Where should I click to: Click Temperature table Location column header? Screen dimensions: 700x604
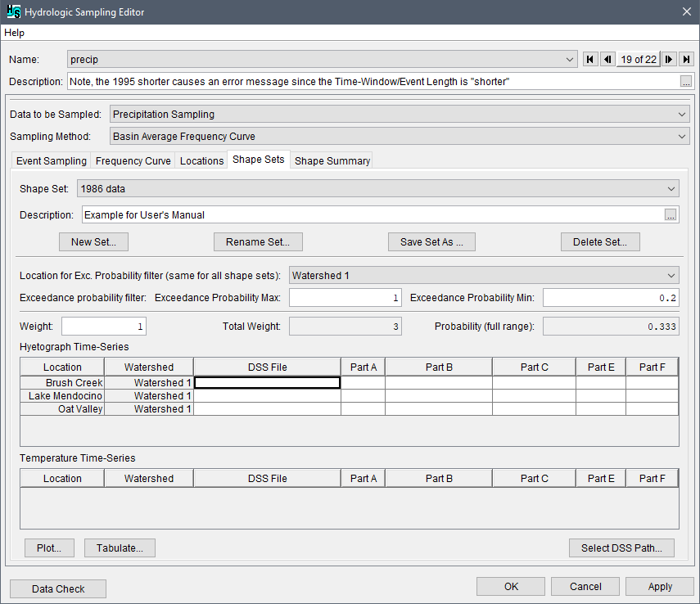point(62,478)
